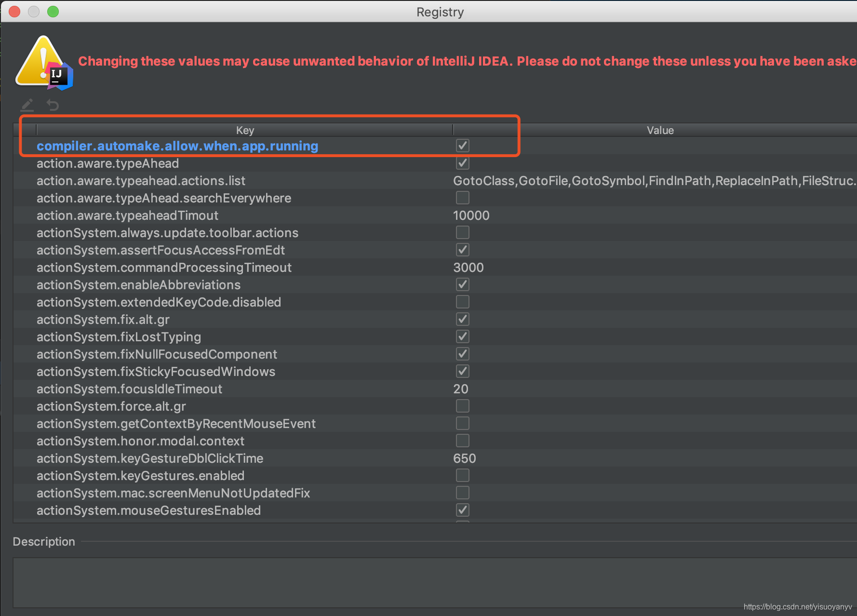857x616 pixels.
Task: Uncheck actionSystem.enableAbbreviations checkbox
Action: point(463,284)
